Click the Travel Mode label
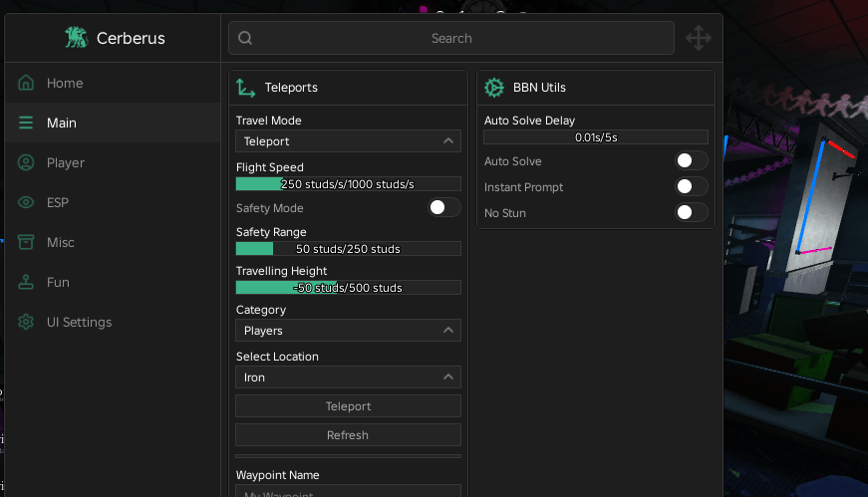 click(x=268, y=121)
